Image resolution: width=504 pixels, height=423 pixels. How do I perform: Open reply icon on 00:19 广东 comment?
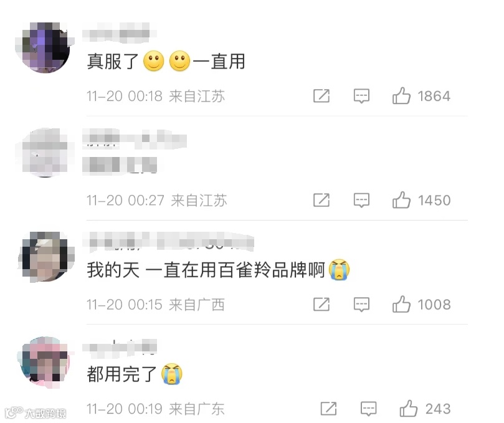(x=369, y=409)
